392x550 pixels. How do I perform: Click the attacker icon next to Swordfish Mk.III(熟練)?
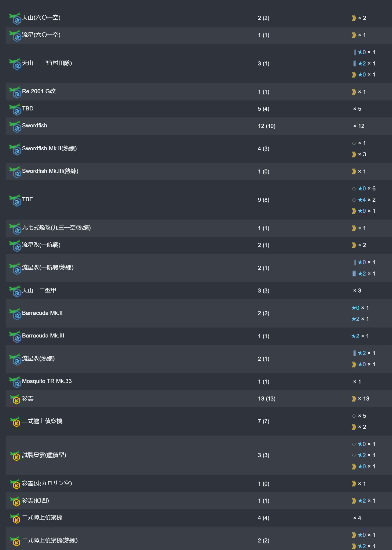tap(15, 172)
